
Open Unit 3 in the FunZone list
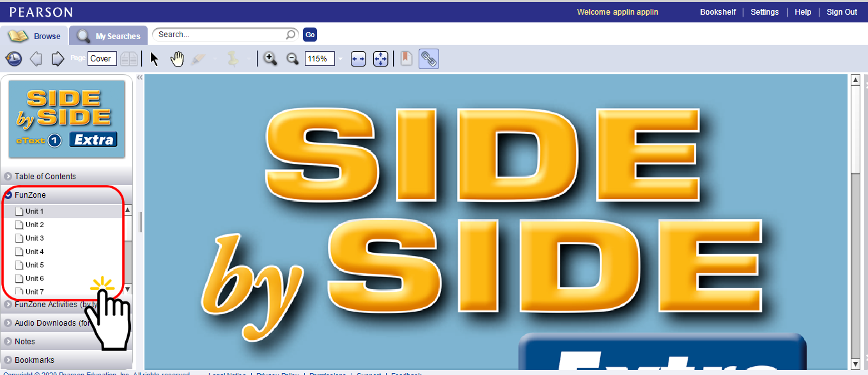click(63, 238)
